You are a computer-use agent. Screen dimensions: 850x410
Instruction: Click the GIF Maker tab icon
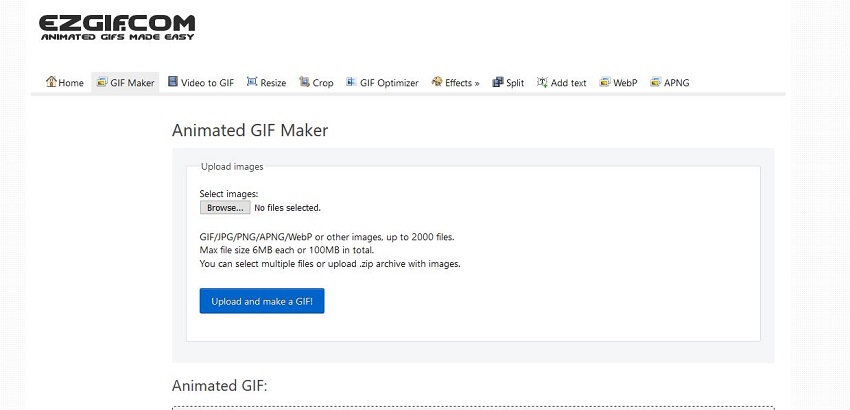pyautogui.click(x=102, y=82)
